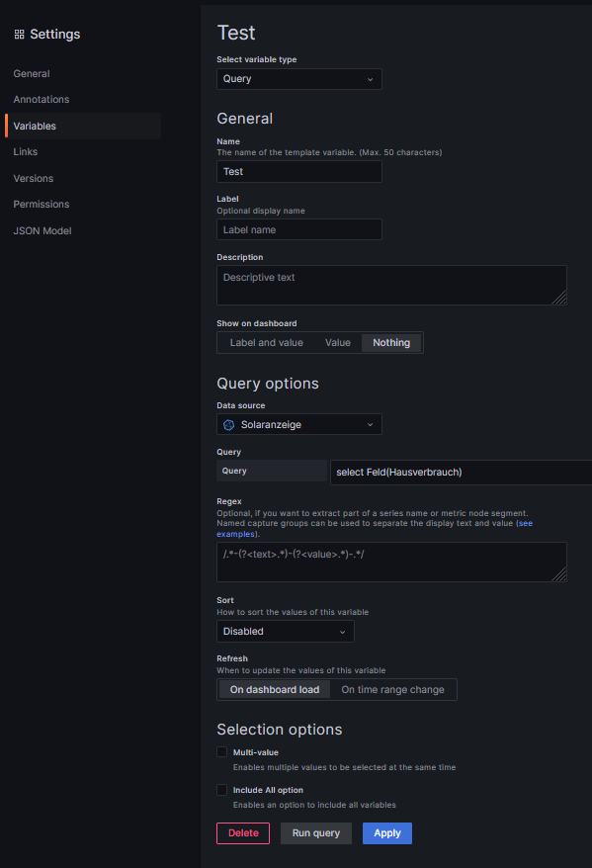Open the Sort dropdown set to Disabled

click(x=286, y=632)
